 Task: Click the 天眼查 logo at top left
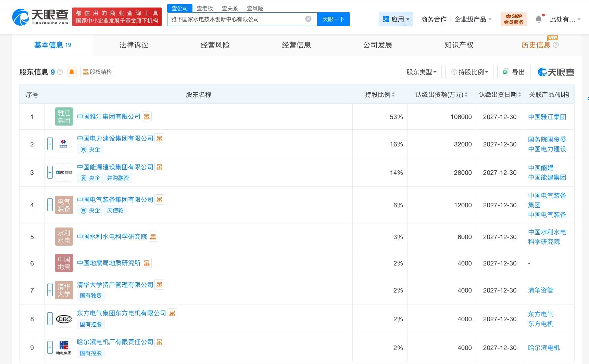click(40, 17)
